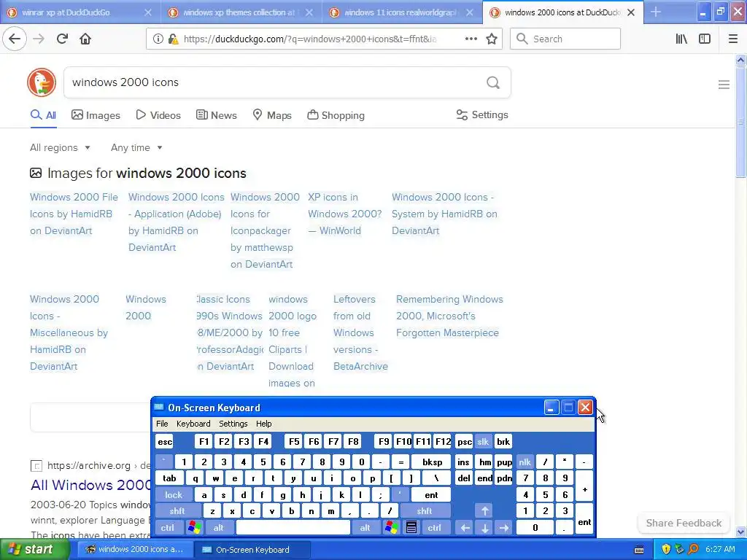The image size is (747, 560).
Task: Expand the Any time dropdown
Action: 136,147
